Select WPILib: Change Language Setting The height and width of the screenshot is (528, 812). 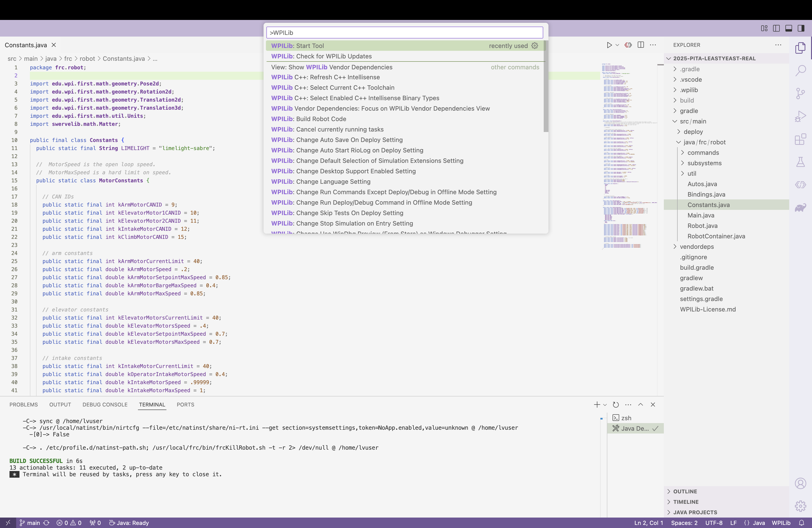405,181
